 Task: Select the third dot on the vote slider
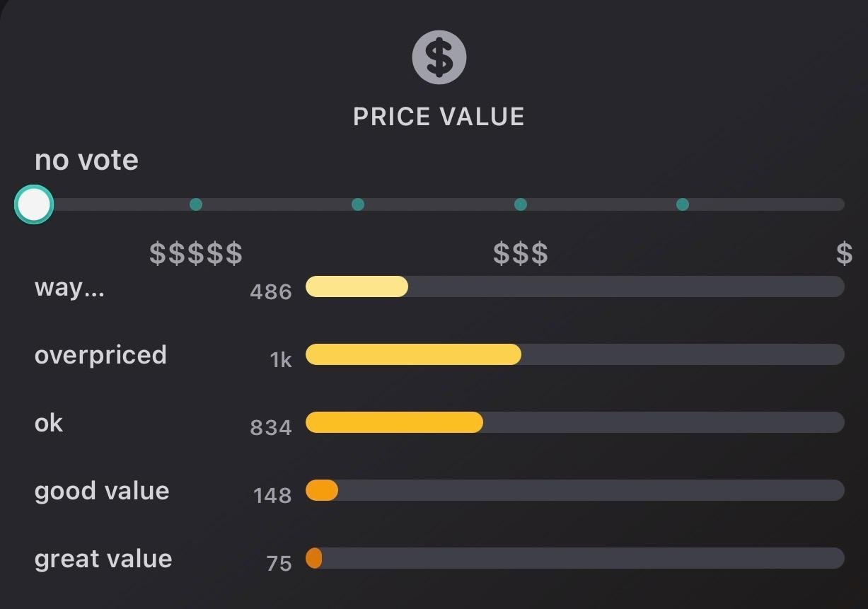[x=358, y=204]
